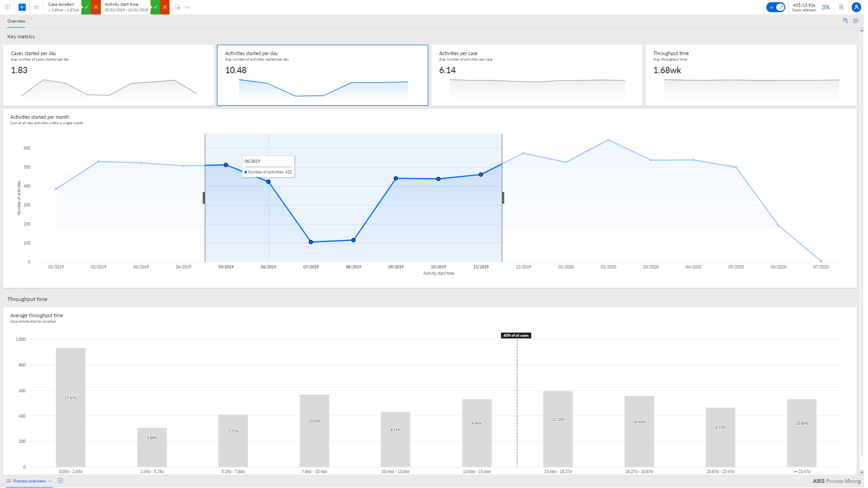868x488 pixels.
Task: Open the dashboard settings gear
Action: coord(855,21)
